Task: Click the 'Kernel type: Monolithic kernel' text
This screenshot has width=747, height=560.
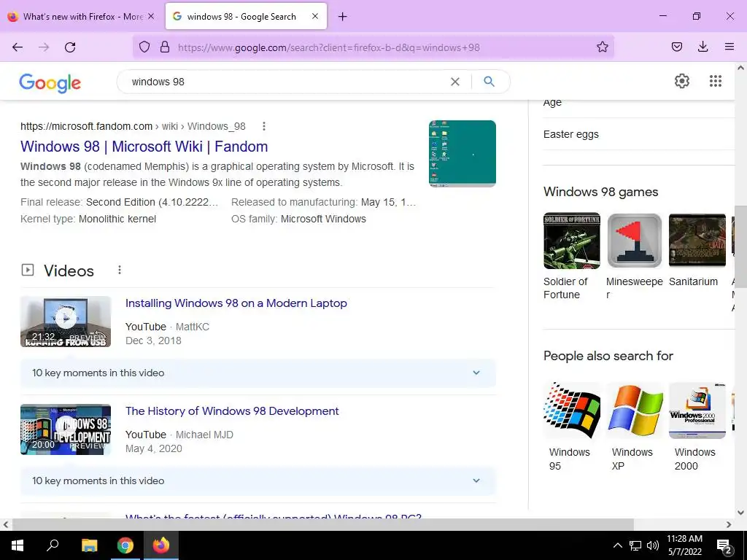Action: [88, 219]
